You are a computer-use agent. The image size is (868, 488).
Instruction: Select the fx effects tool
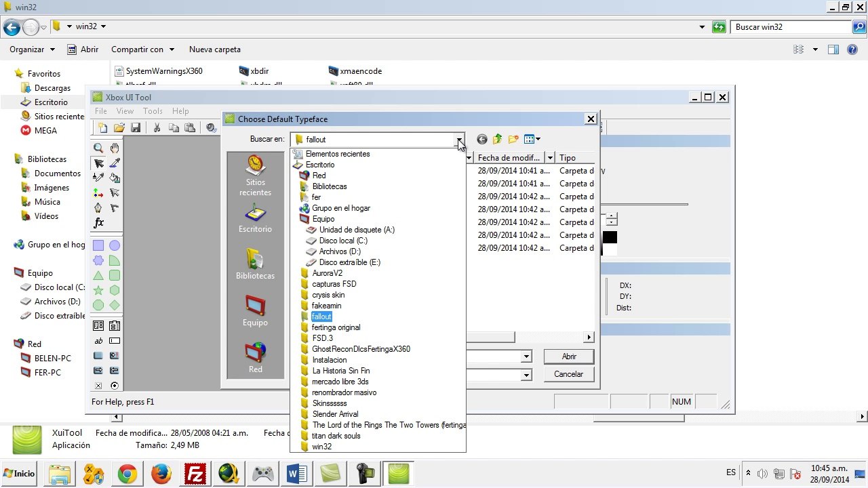(99, 223)
